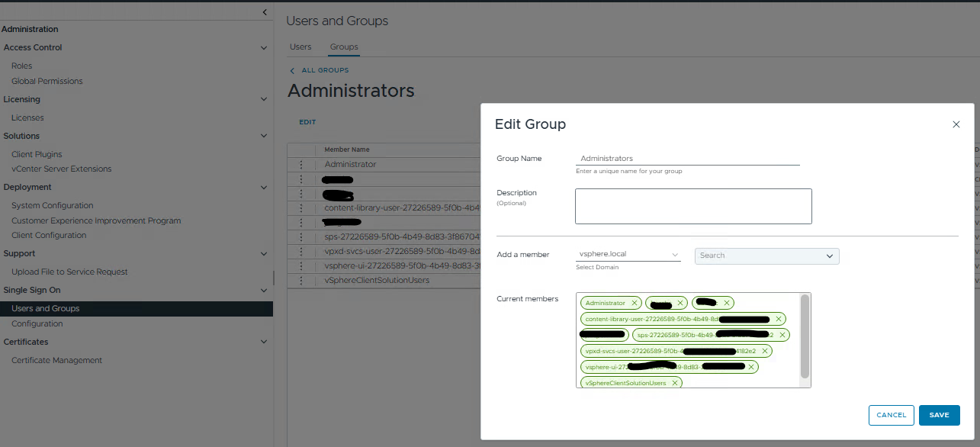
Task: Click the Member Name column header
Action: [x=346, y=150]
